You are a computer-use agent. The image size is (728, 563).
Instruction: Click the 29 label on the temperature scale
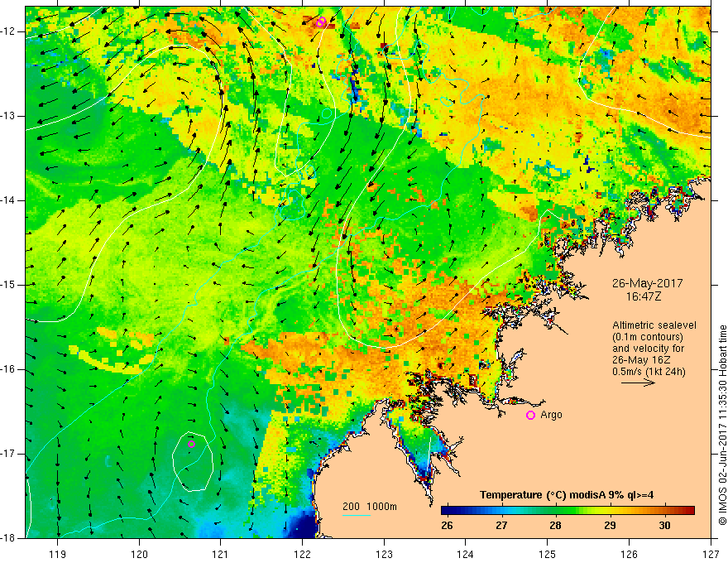[610, 526]
